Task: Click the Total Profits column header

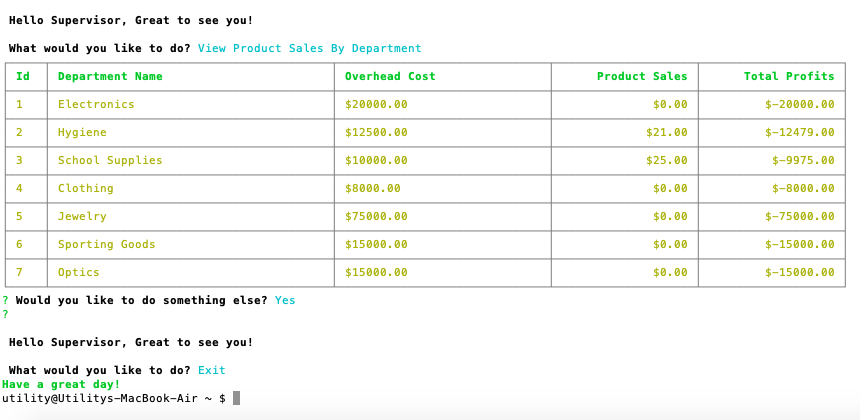Action: [788, 76]
